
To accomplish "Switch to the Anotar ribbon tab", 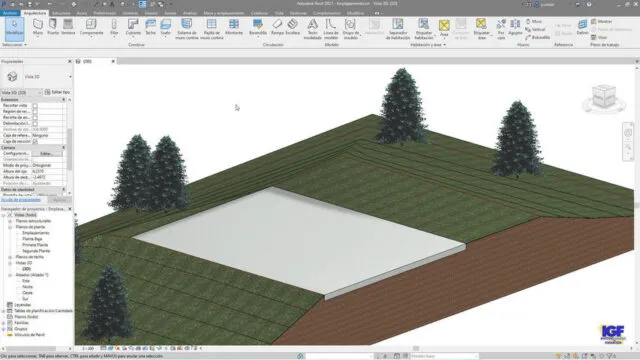I will point(170,13).
